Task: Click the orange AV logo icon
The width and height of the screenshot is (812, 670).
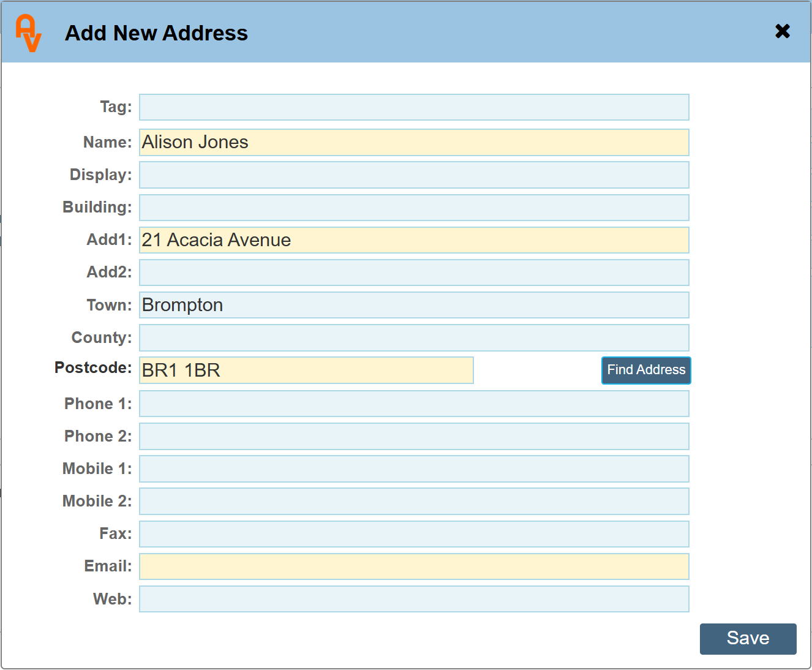Action: click(28, 33)
